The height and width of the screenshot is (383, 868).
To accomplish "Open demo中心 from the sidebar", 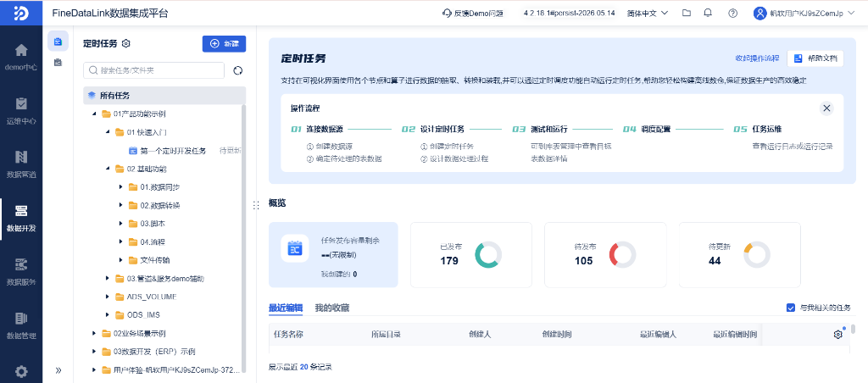I will (x=21, y=57).
